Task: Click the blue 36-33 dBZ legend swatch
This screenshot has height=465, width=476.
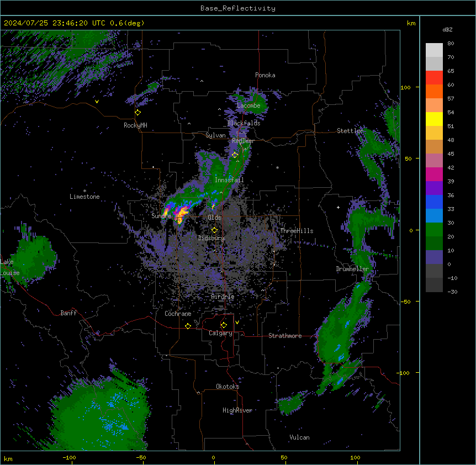Action: (x=434, y=202)
